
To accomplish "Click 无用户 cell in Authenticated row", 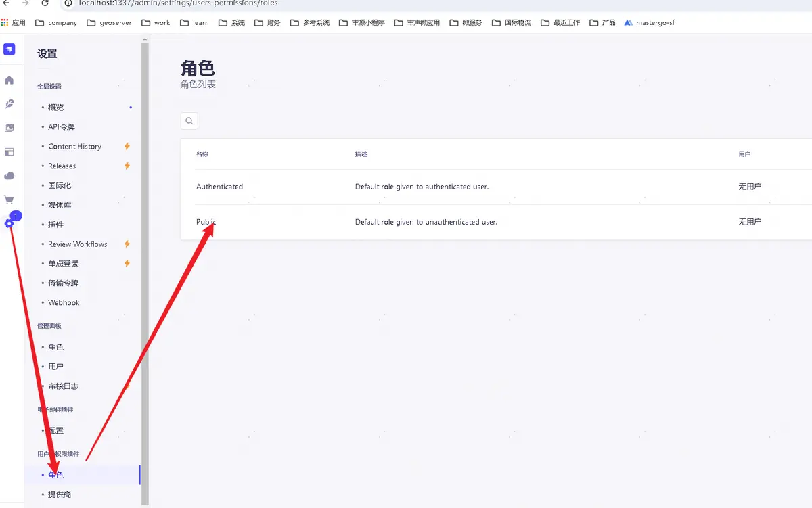I will point(750,187).
